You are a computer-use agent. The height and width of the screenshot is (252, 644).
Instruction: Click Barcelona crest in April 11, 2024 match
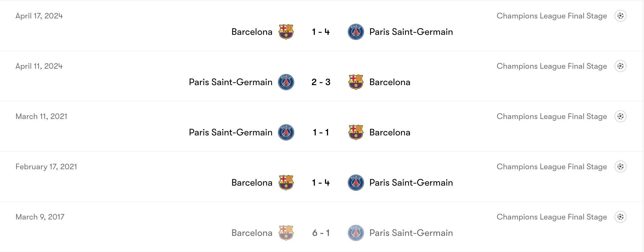coord(356,82)
